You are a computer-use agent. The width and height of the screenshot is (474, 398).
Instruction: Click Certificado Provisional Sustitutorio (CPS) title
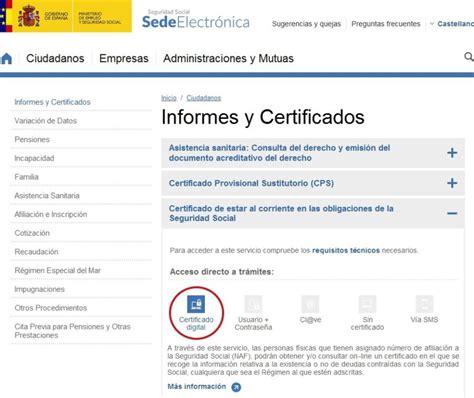point(251,183)
